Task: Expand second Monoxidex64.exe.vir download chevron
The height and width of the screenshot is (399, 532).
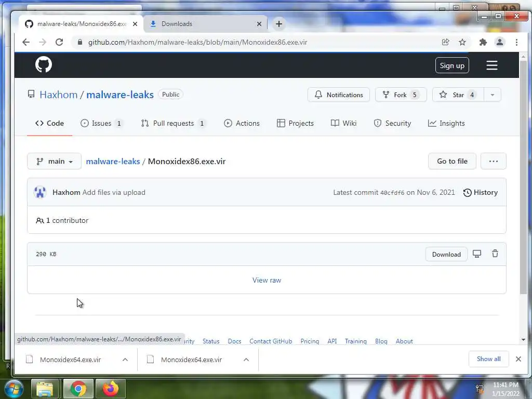Action: click(x=246, y=360)
